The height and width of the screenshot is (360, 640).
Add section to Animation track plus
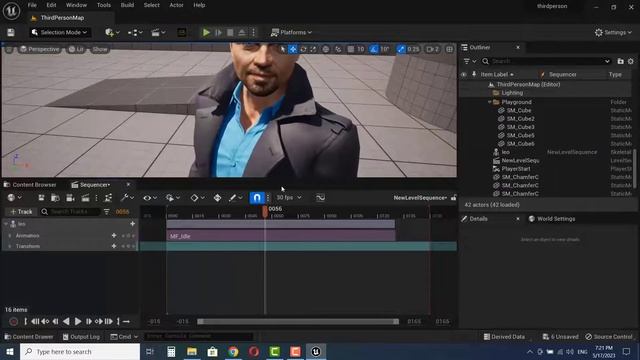click(114, 236)
